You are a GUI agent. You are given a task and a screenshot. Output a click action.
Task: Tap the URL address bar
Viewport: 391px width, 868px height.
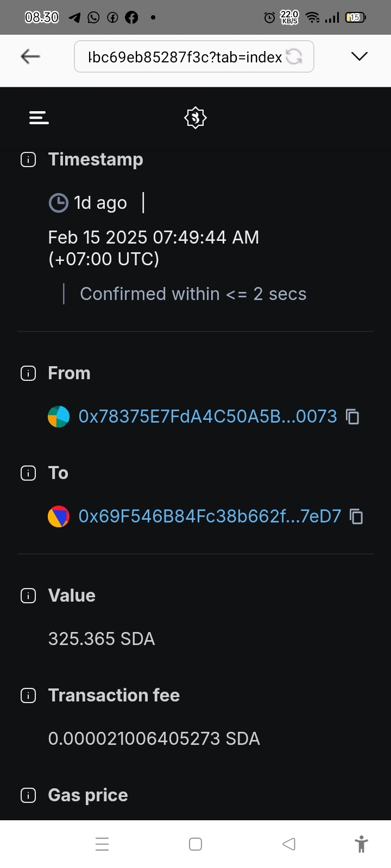pos(185,56)
